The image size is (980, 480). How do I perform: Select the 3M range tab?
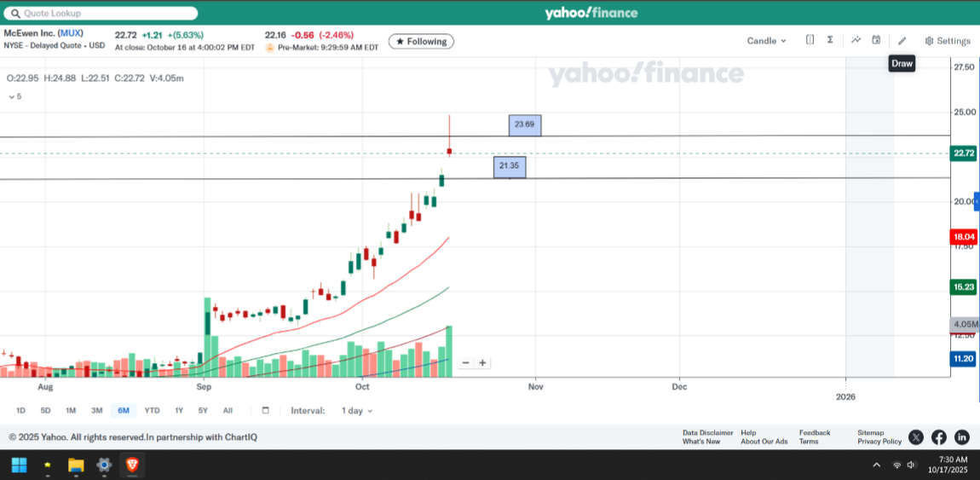tap(96, 410)
